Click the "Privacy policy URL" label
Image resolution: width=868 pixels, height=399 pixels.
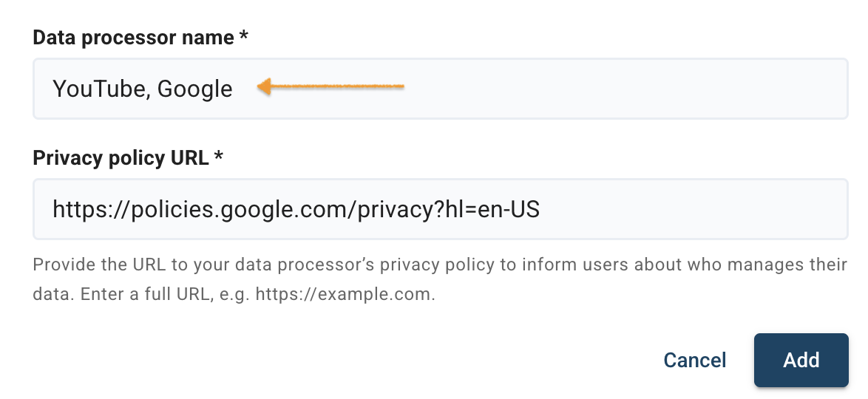tap(121, 157)
